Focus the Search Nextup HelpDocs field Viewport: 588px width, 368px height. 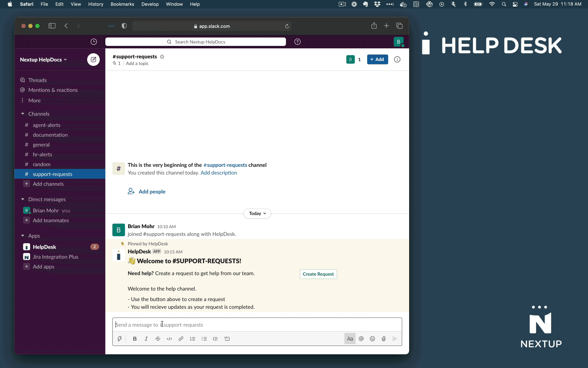[196, 42]
